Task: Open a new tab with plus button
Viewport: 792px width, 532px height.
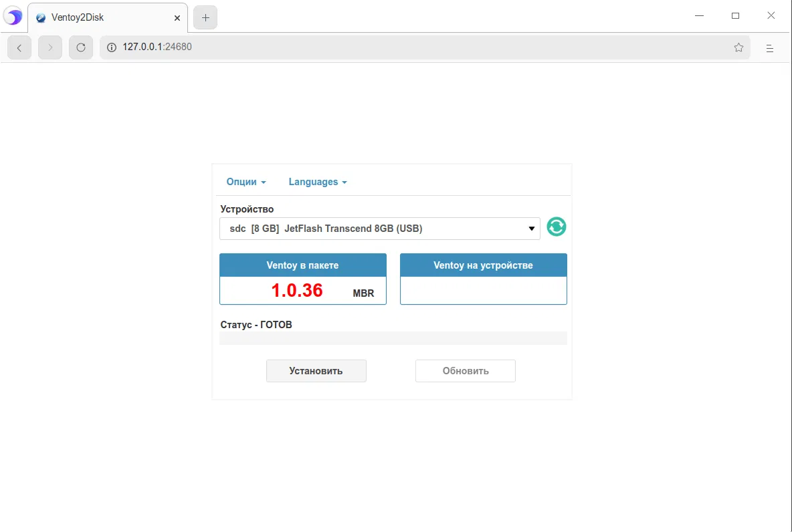Action: 205,17
